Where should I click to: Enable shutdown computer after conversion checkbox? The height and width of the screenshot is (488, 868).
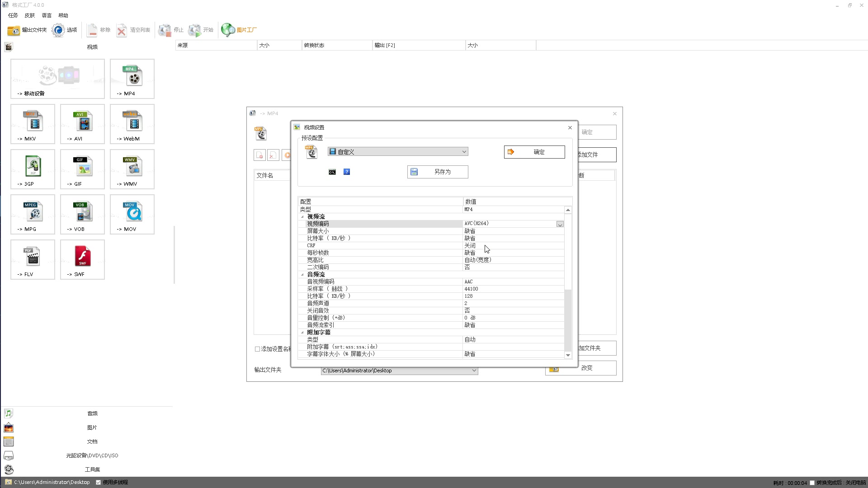(812, 483)
